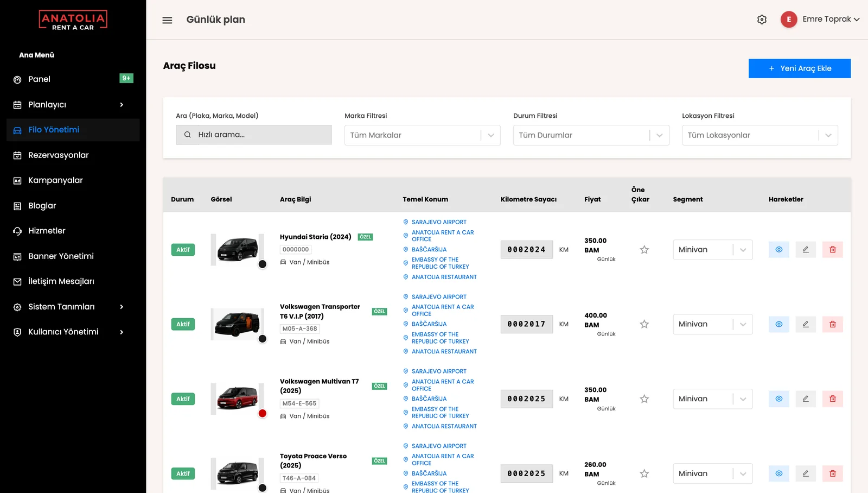868x493 pixels.
Task: Click ANATOLIA RENT A CAR OFFICE for Toyota Proace
Action: click(x=443, y=460)
